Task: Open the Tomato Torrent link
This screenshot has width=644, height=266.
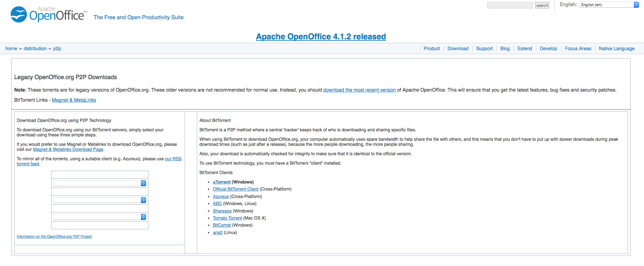Action: pos(227,218)
